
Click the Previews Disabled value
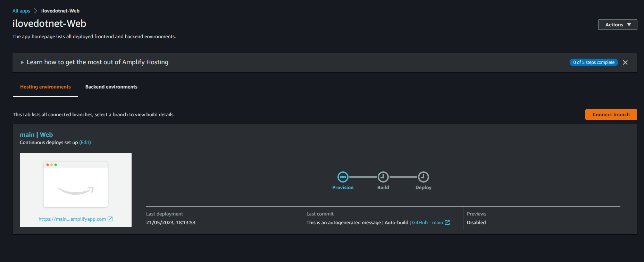pos(476,222)
